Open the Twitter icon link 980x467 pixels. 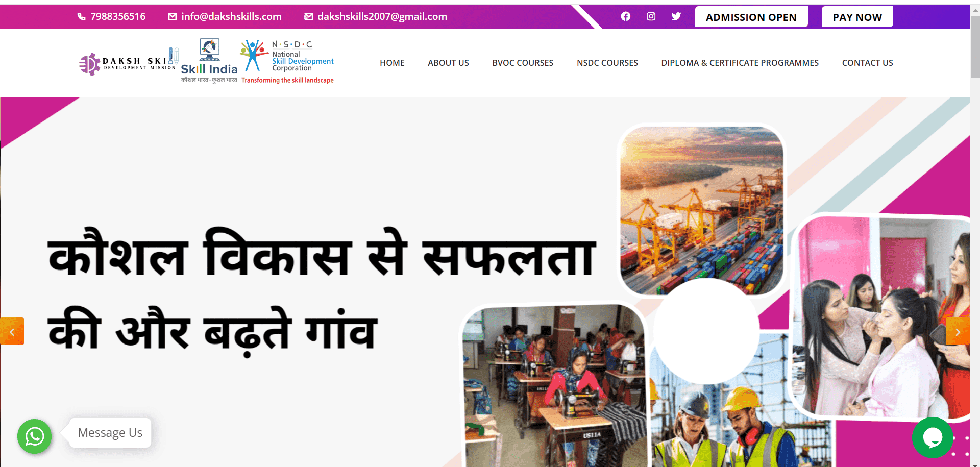point(676,16)
